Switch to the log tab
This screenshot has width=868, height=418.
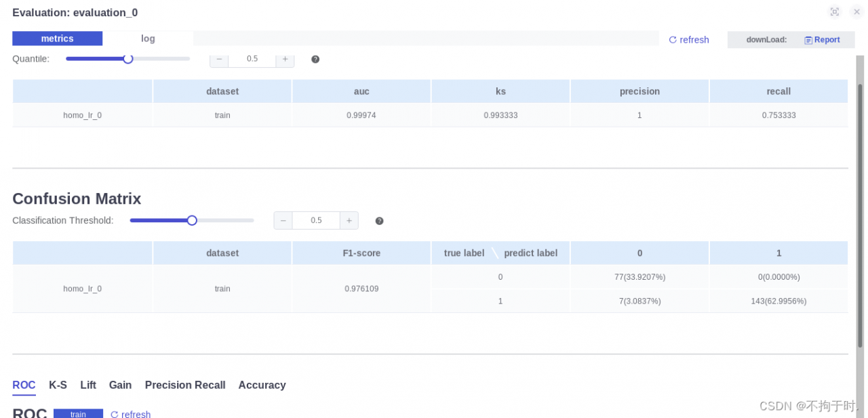(x=148, y=39)
